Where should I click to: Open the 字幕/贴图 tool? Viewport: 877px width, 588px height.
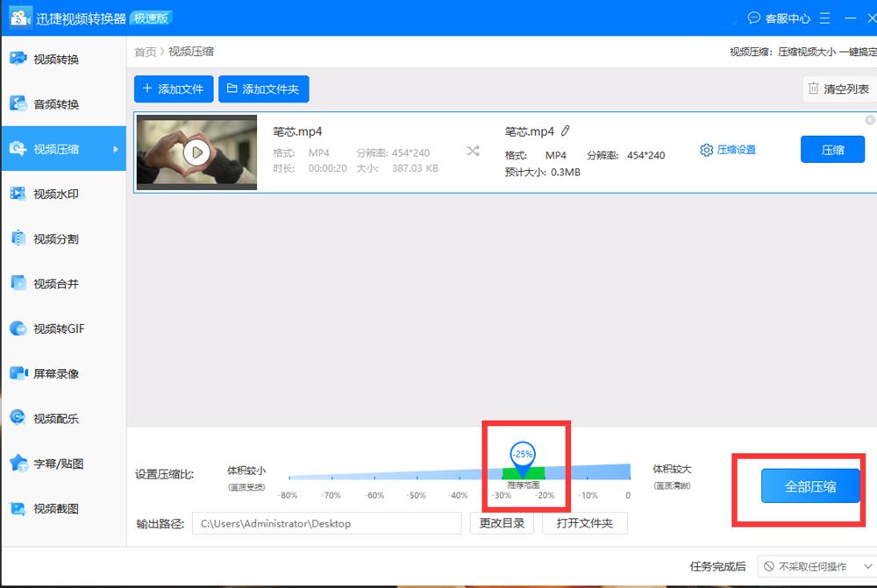tap(53, 464)
